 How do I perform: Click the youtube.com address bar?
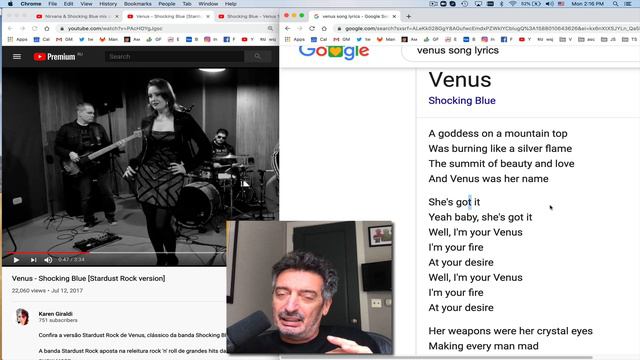[163, 29]
